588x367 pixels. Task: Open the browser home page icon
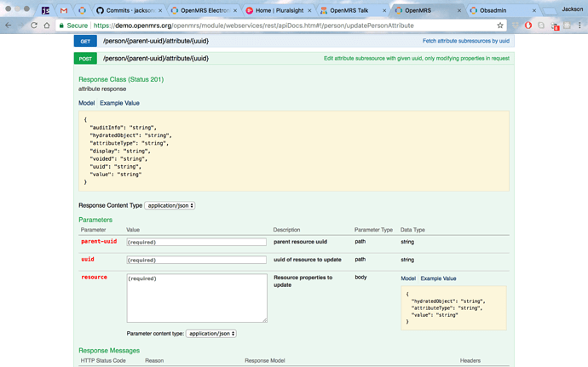(47, 26)
